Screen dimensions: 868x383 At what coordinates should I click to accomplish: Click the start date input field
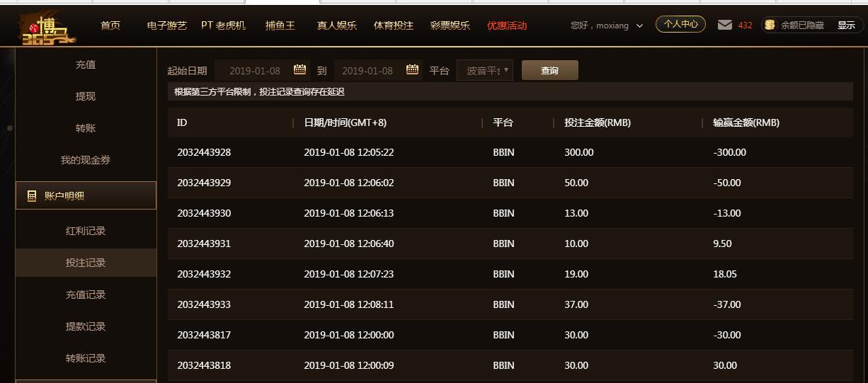click(255, 70)
